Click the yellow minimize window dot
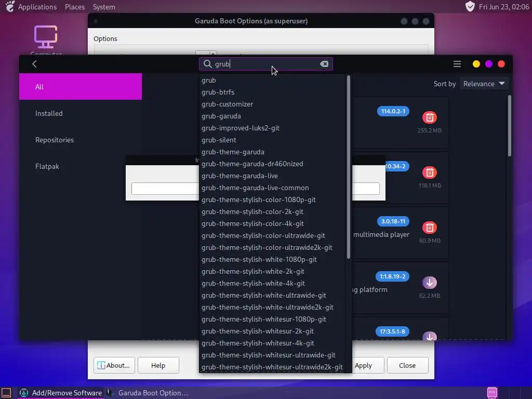This screenshot has height=399, width=532. [x=476, y=64]
